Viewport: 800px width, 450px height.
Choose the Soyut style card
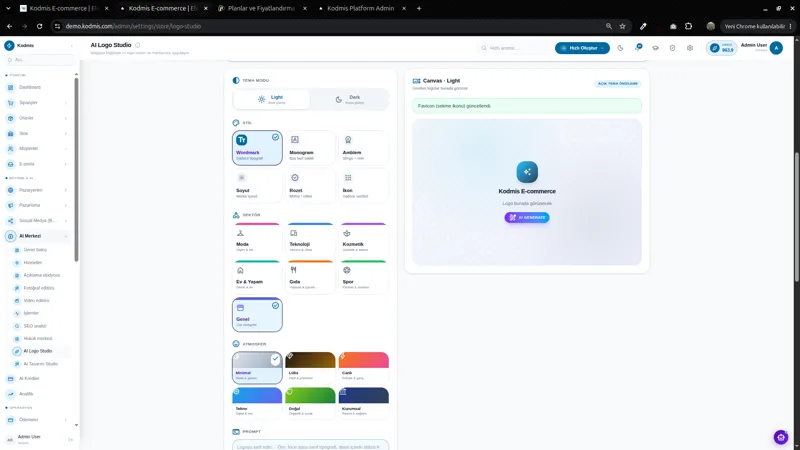[x=257, y=186]
